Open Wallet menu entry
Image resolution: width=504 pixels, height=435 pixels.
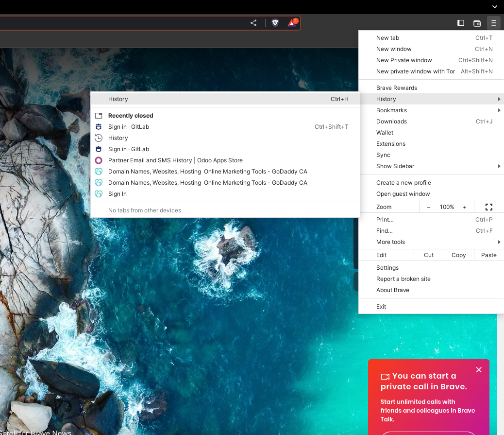click(x=431, y=133)
